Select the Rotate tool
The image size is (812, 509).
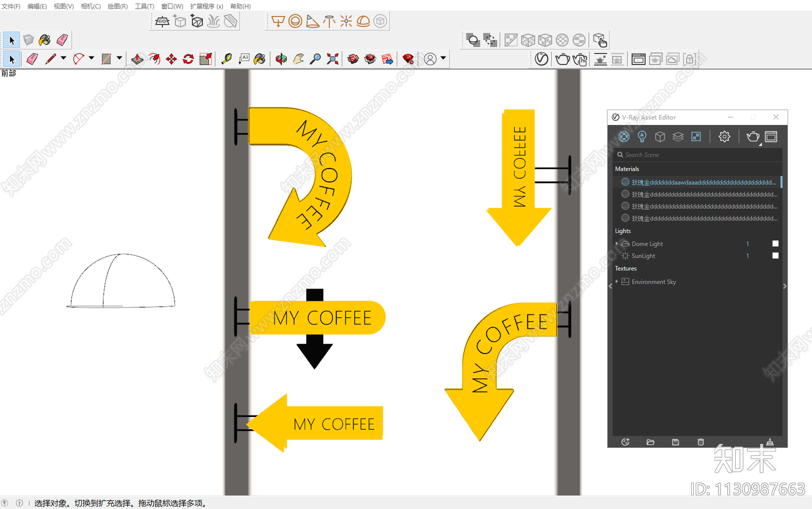(188, 59)
